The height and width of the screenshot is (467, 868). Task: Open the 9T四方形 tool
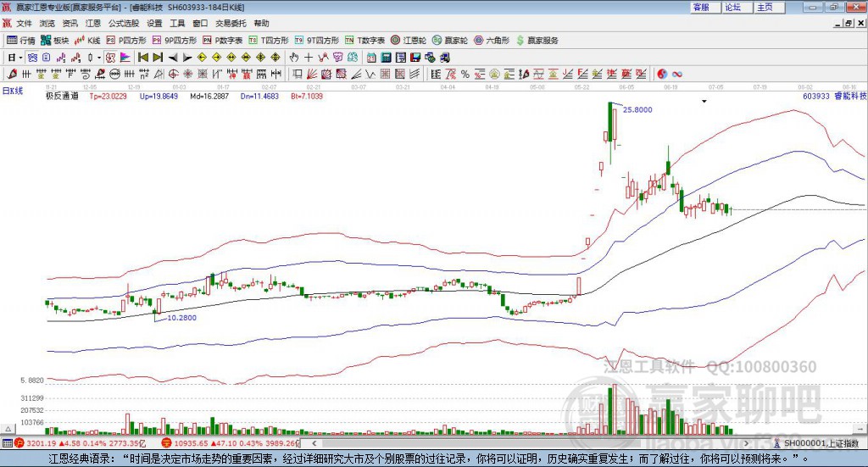(317, 41)
